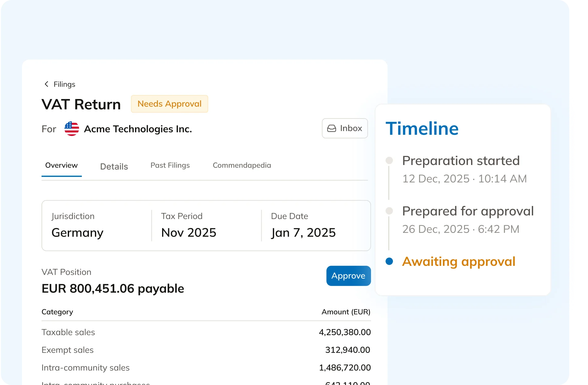Click the envelope icon inside the Inbox button
The height and width of the screenshot is (385, 588).
click(332, 128)
